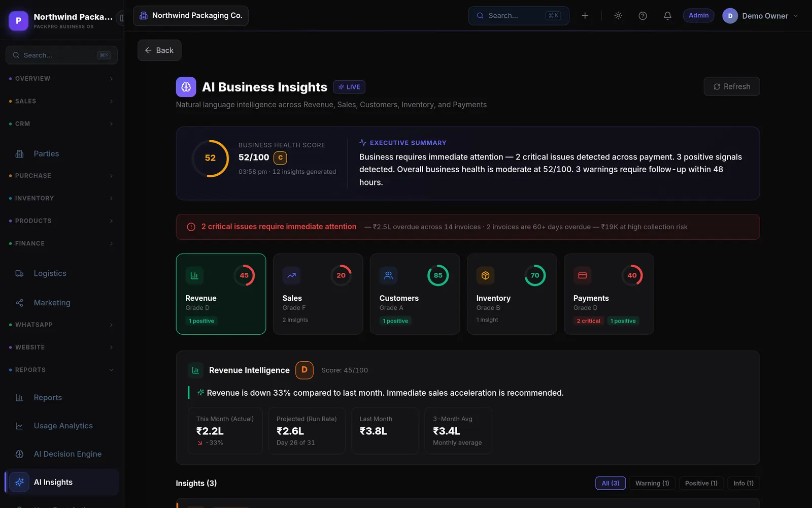The image size is (812, 508).
Task: Open the Northwind Packaging Co. company switcher
Action: pos(191,16)
